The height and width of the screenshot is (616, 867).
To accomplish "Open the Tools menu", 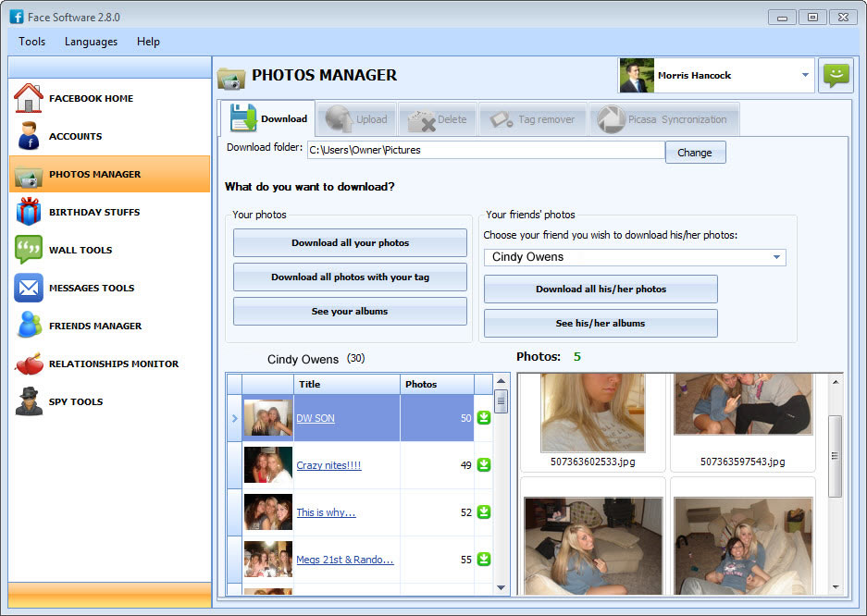I will (31, 42).
